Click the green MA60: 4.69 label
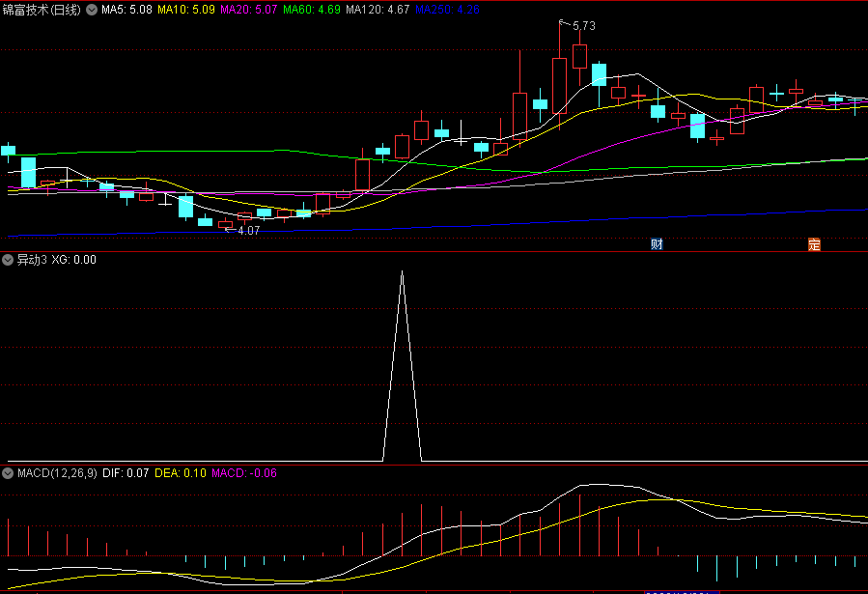Image resolution: width=868 pixels, height=594 pixels. coord(312,10)
